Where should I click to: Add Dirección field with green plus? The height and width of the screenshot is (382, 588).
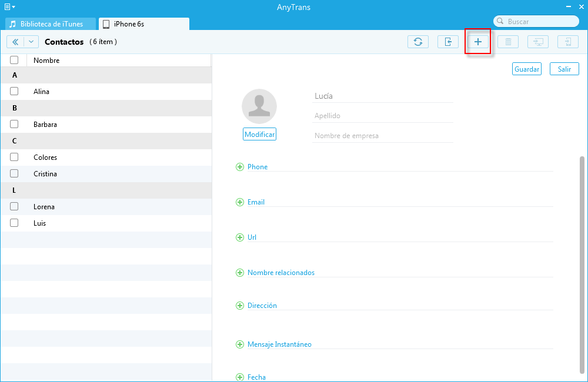coord(240,306)
